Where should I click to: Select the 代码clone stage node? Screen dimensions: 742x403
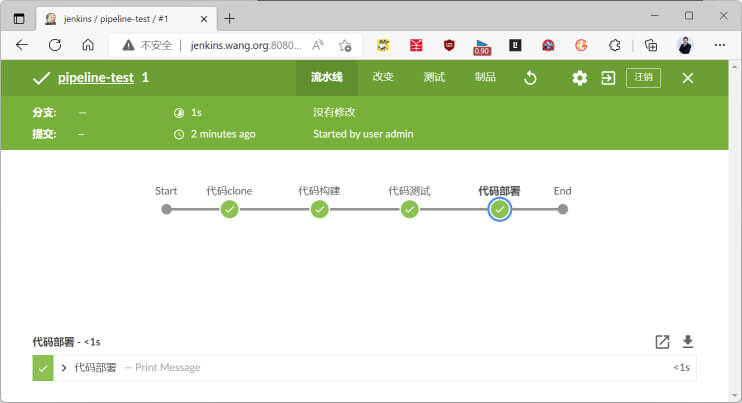click(230, 209)
